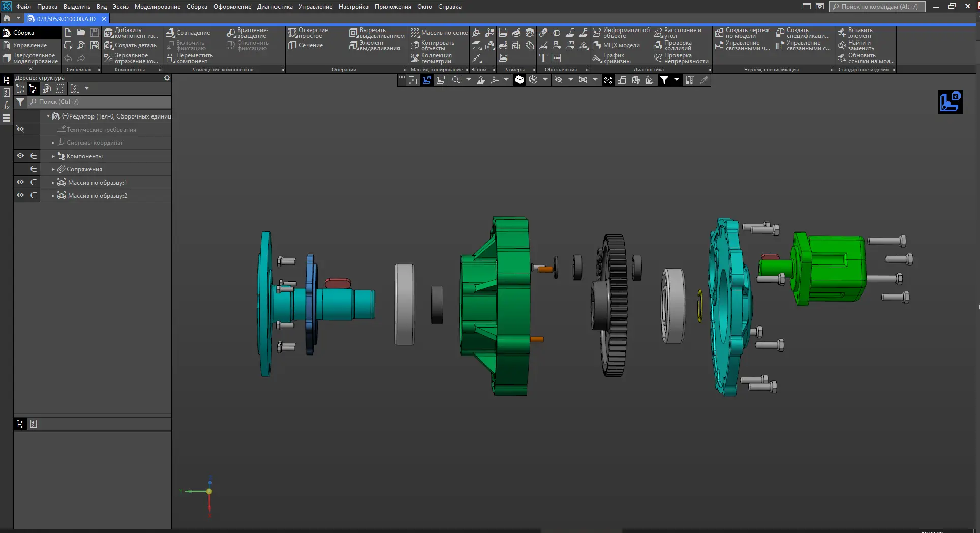Click Переместить компонент tool

[x=190, y=58]
